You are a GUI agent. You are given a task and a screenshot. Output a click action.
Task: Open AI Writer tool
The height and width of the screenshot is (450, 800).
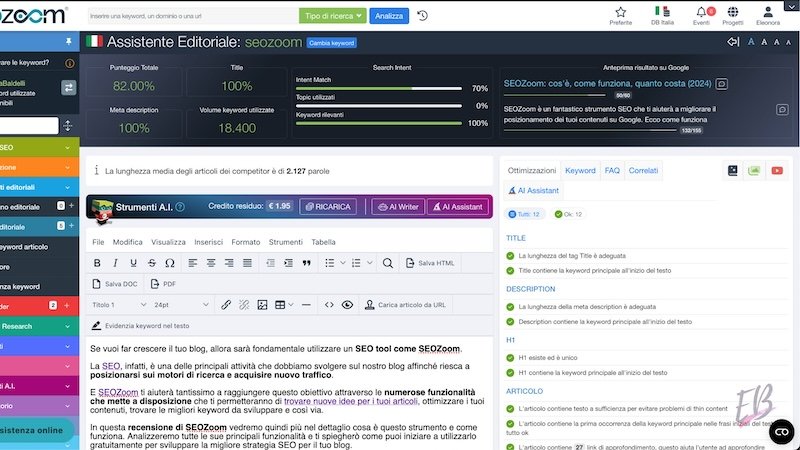point(398,207)
